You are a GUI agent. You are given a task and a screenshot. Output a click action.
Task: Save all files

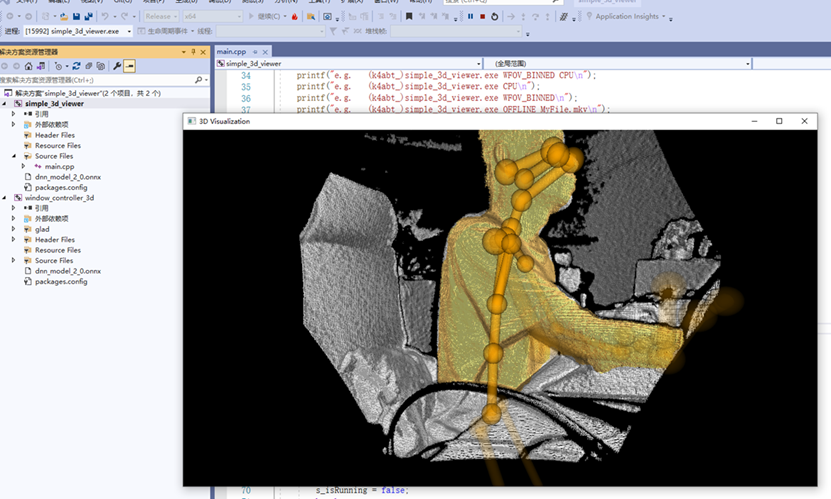(x=89, y=16)
